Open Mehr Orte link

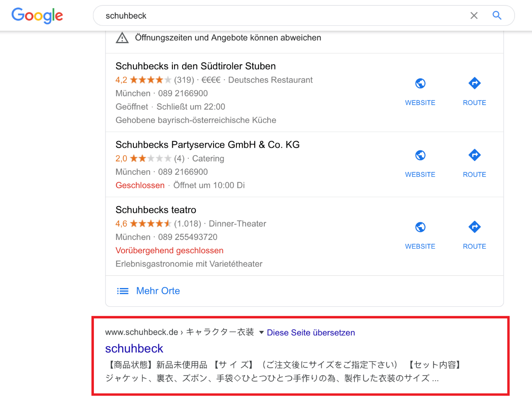tap(158, 291)
